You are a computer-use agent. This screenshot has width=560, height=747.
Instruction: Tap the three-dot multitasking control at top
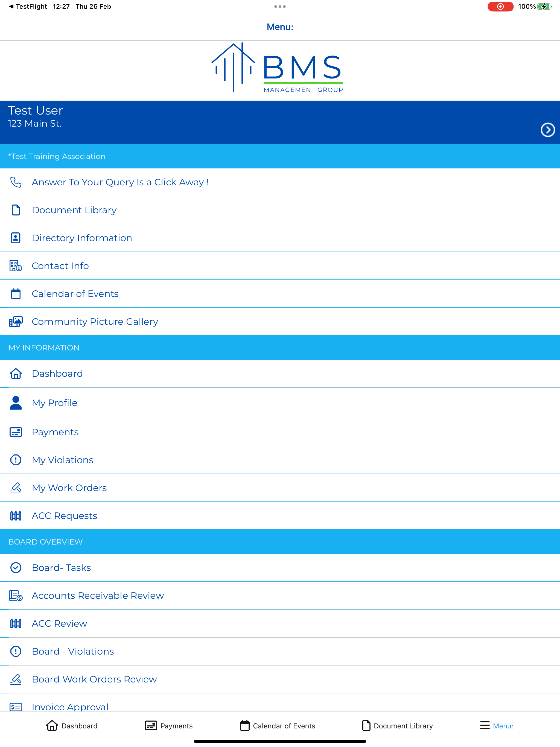coord(280,6)
